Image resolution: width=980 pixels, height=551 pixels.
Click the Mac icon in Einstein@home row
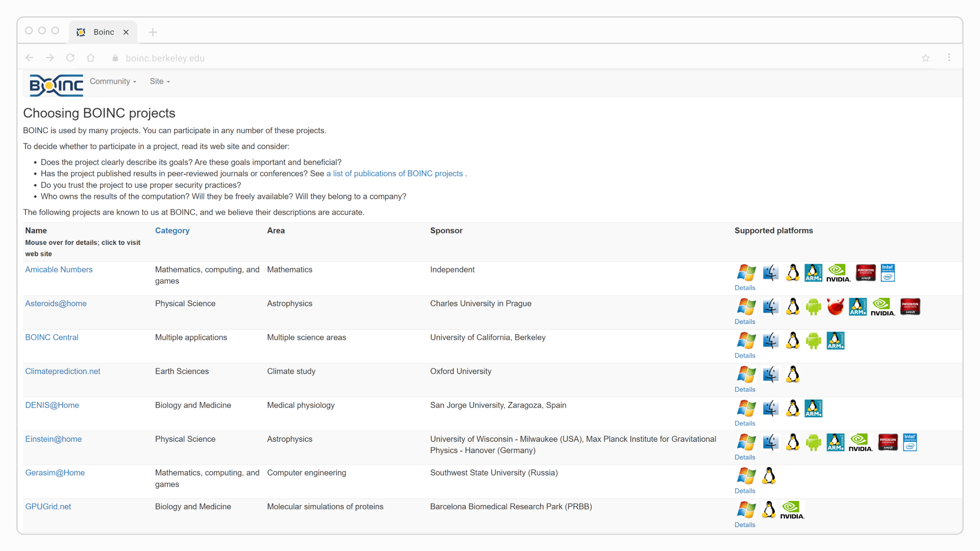[770, 442]
